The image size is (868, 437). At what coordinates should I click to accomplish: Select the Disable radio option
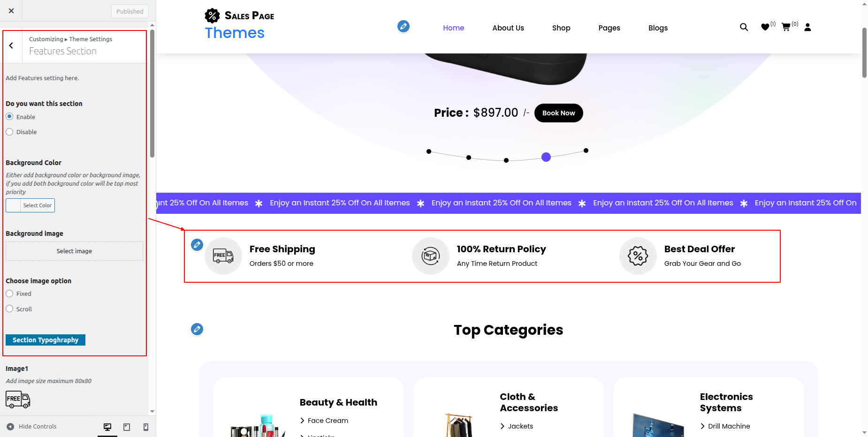tap(9, 132)
